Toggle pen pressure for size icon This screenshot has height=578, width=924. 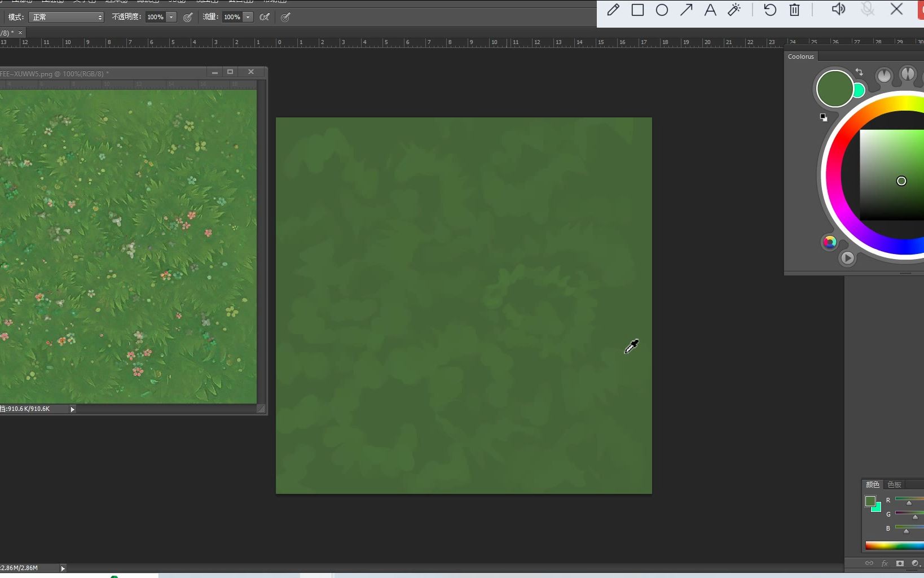pyautogui.click(x=285, y=17)
